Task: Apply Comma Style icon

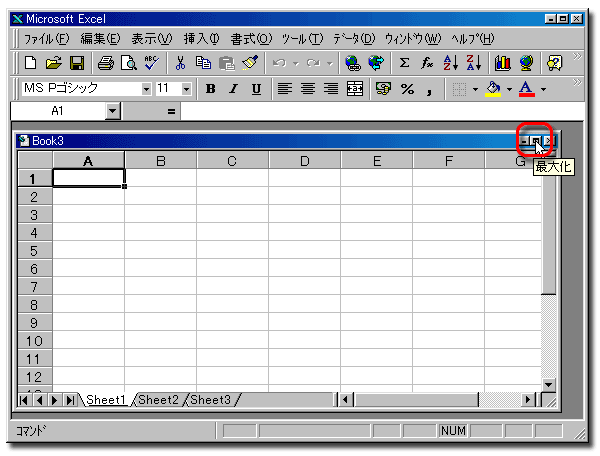Action: click(430, 89)
